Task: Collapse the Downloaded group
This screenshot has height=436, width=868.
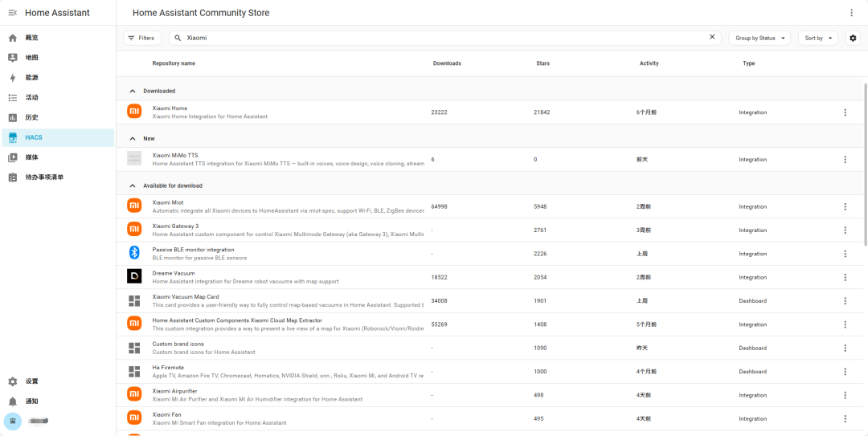Action: [133, 91]
